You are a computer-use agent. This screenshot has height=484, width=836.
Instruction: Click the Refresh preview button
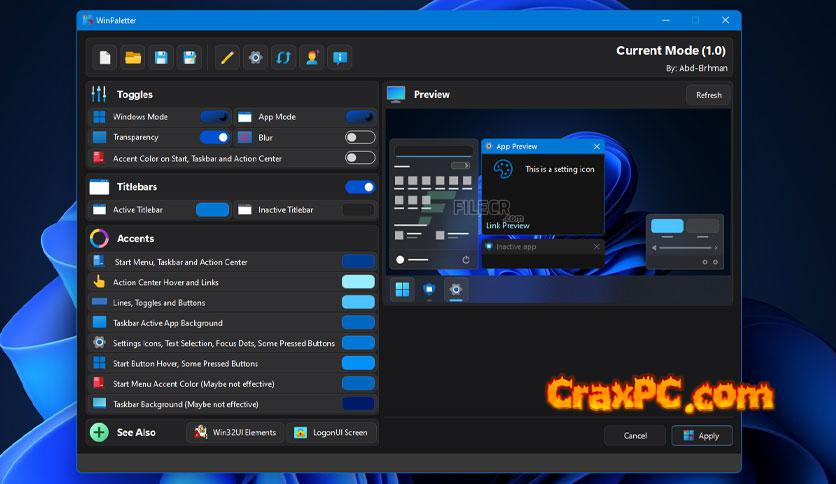pyautogui.click(x=708, y=95)
